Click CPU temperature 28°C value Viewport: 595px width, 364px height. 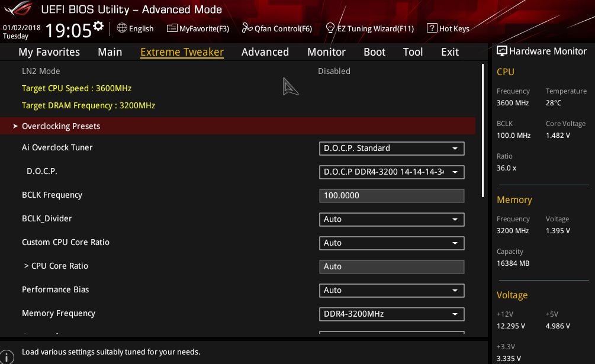coord(554,103)
